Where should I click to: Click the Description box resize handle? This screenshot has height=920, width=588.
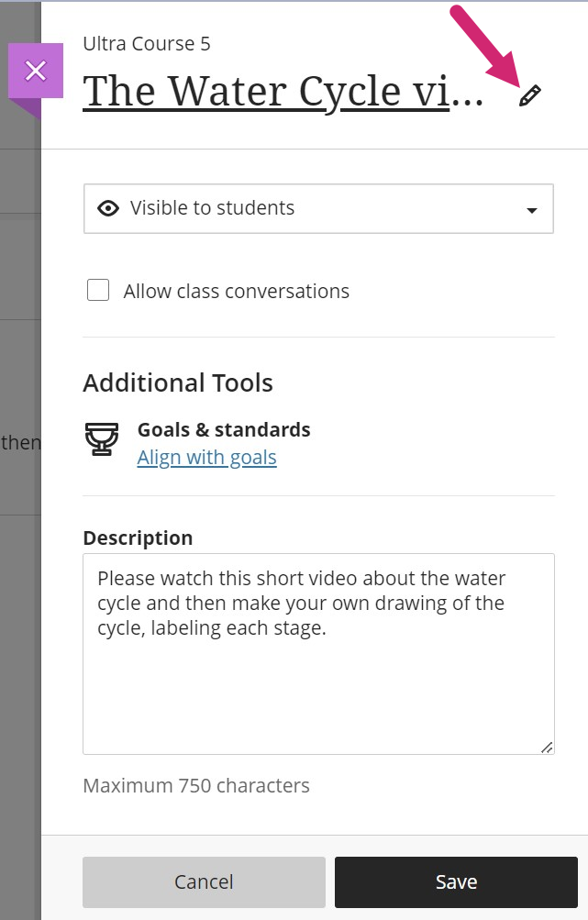[547, 747]
